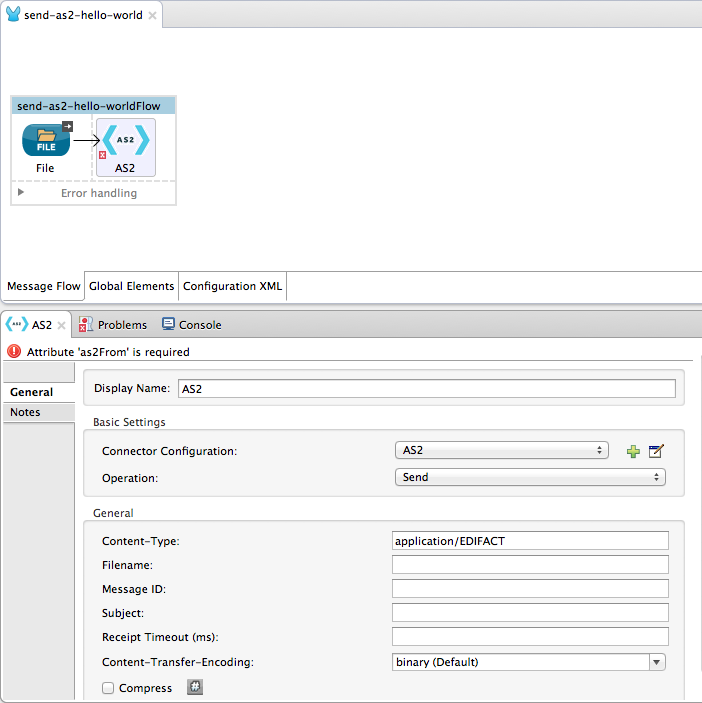Open the Console tab
702x703 pixels.
(191, 325)
